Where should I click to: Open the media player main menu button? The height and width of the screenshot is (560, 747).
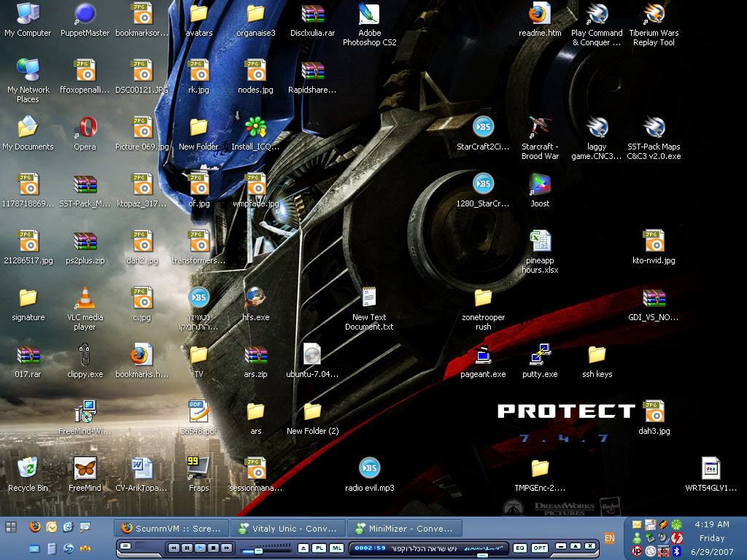[125, 546]
